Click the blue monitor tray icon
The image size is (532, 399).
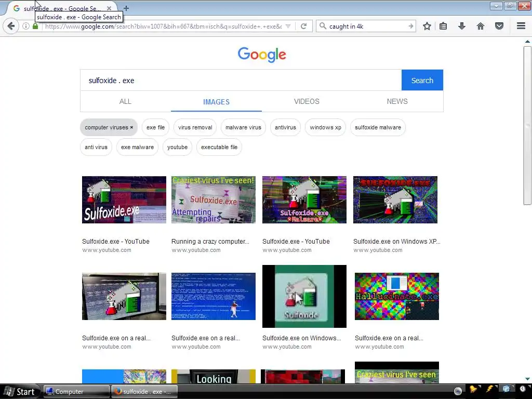506,389
